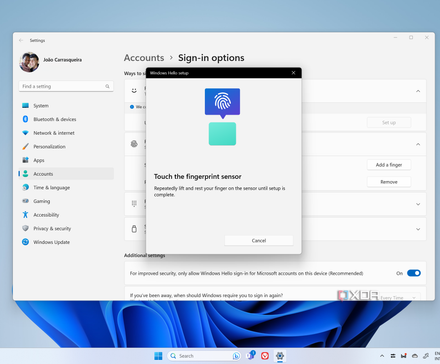Focus the Find a setting search box

tap(66, 86)
